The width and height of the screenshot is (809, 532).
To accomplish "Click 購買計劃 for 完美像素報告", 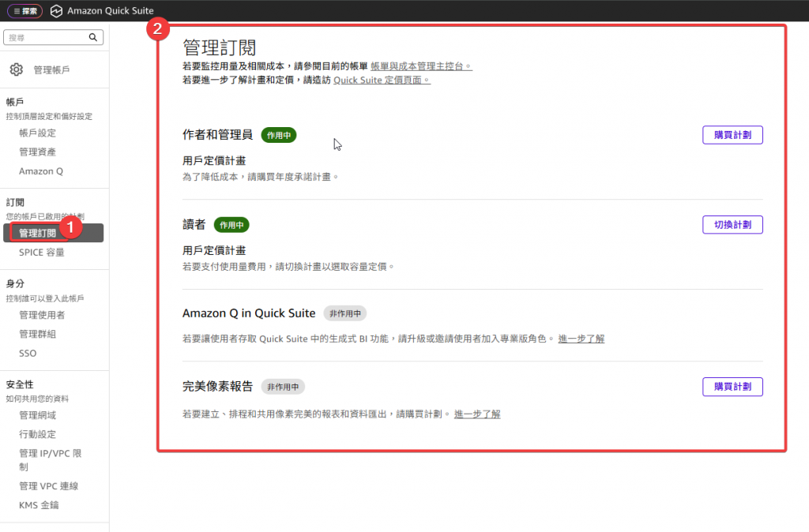I will [x=732, y=387].
